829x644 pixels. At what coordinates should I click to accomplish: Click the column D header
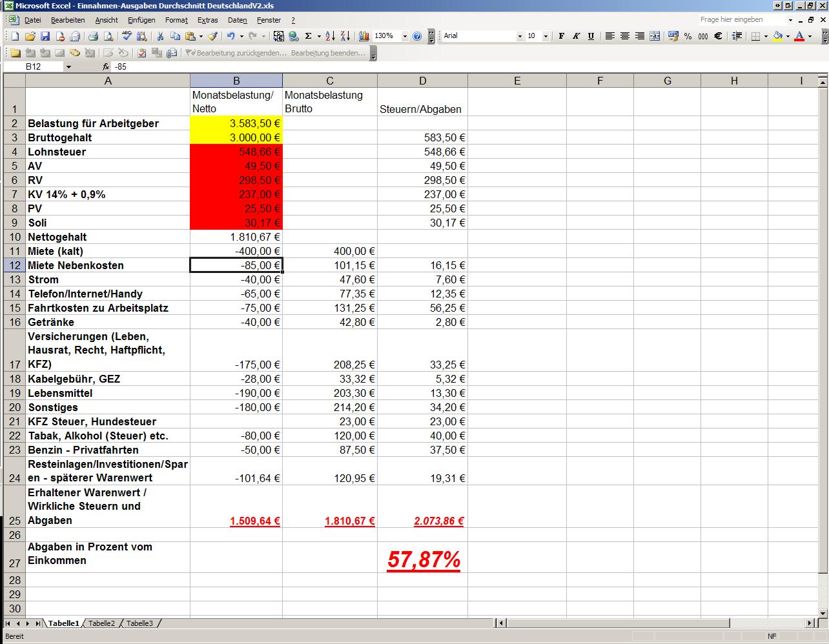[x=422, y=81]
